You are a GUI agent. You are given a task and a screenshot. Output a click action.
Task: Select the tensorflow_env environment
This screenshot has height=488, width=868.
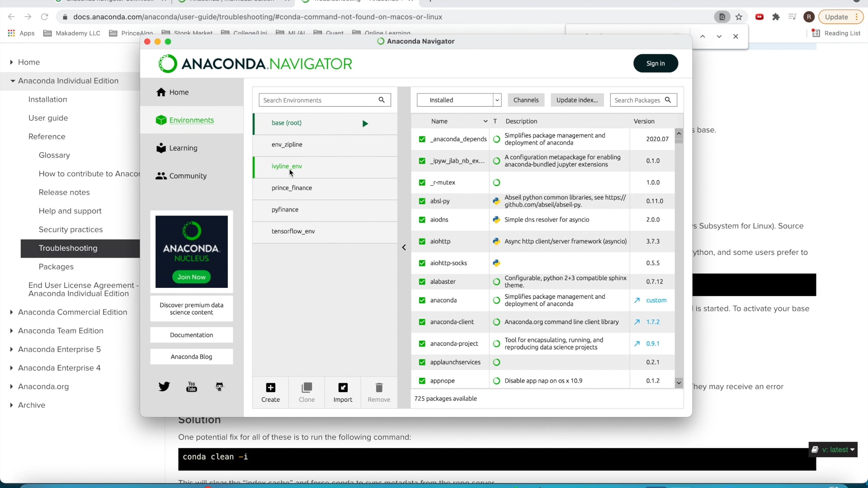point(325,231)
